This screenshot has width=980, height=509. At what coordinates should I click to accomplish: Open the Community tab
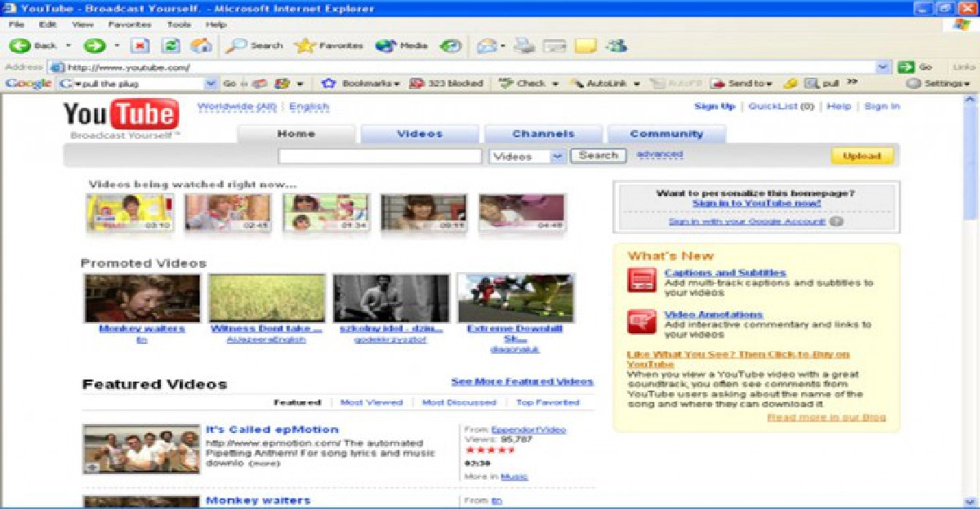pos(666,134)
